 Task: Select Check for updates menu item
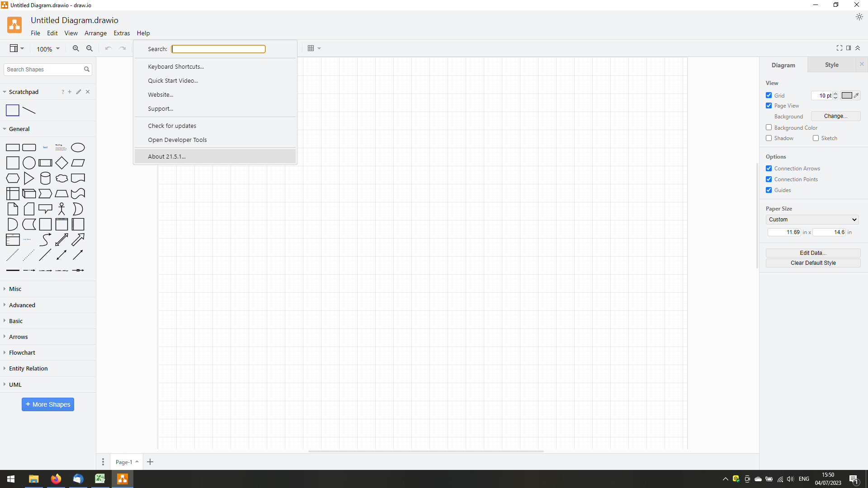click(172, 125)
